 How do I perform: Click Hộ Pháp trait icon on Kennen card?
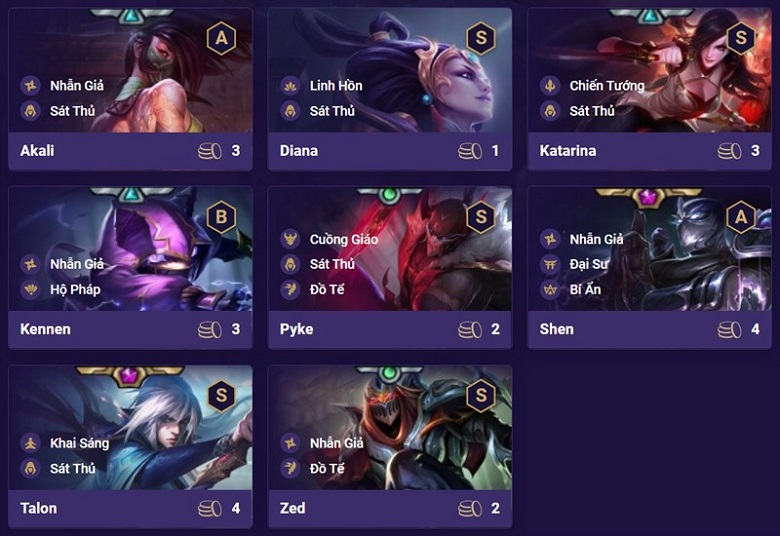(30, 289)
